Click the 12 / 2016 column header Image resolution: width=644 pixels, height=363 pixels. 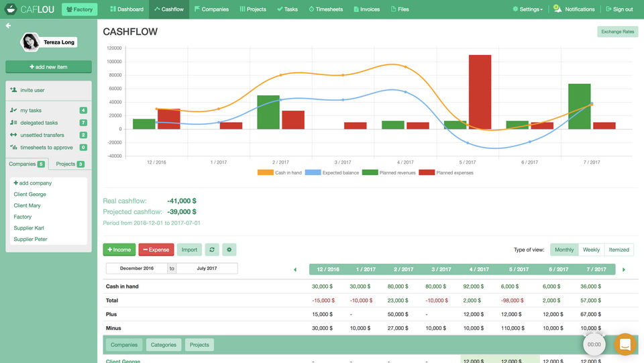point(328,269)
